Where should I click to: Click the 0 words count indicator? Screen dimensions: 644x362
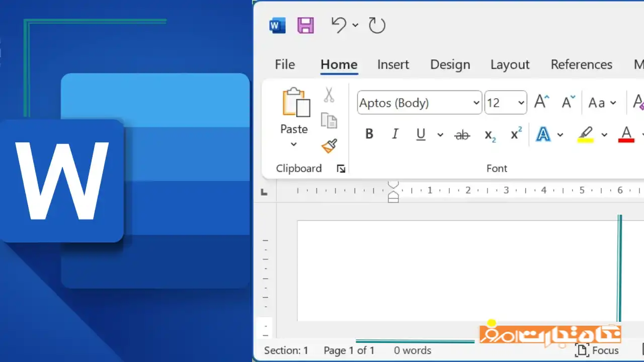[412, 350]
